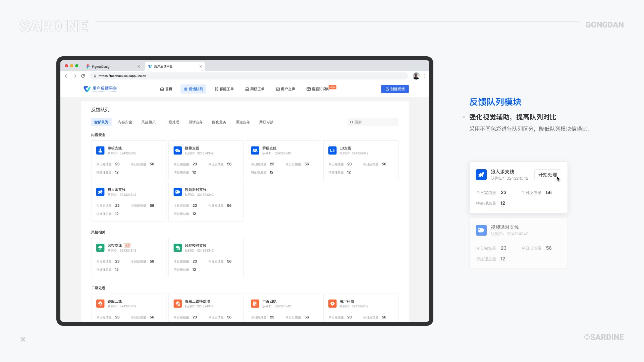The height and width of the screenshot is (362, 644).
Task: Click the browser address bar URL
Action: coord(122,76)
